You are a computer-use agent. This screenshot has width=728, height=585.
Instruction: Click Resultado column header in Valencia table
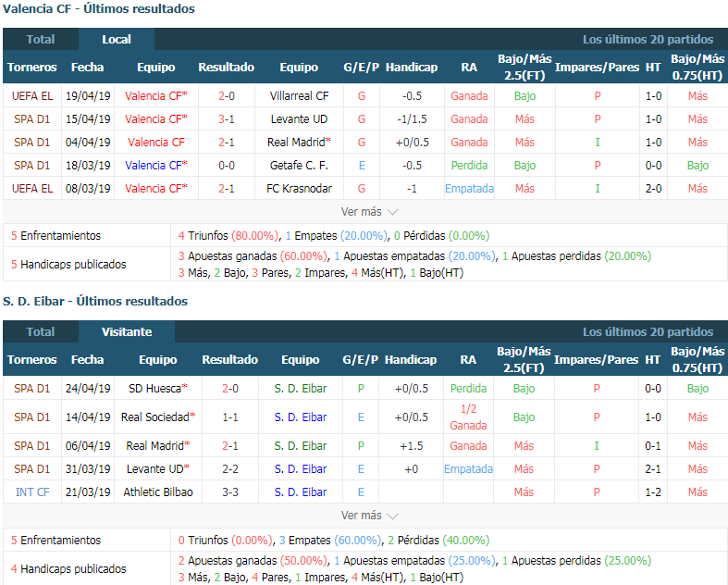click(226, 68)
